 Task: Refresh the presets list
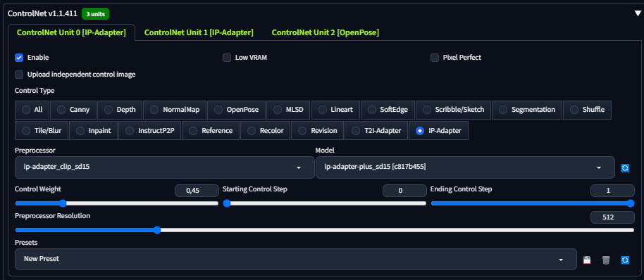point(625,260)
